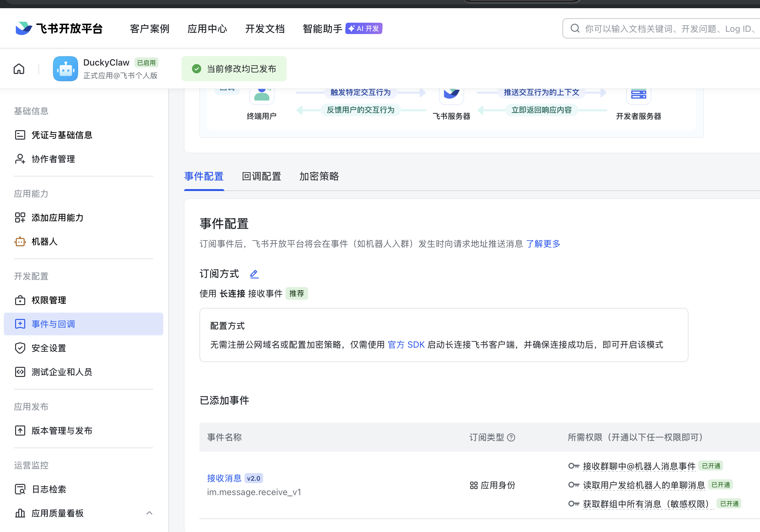
Task: Open 版本管理与发布 in the sidebar
Action: tap(61, 431)
